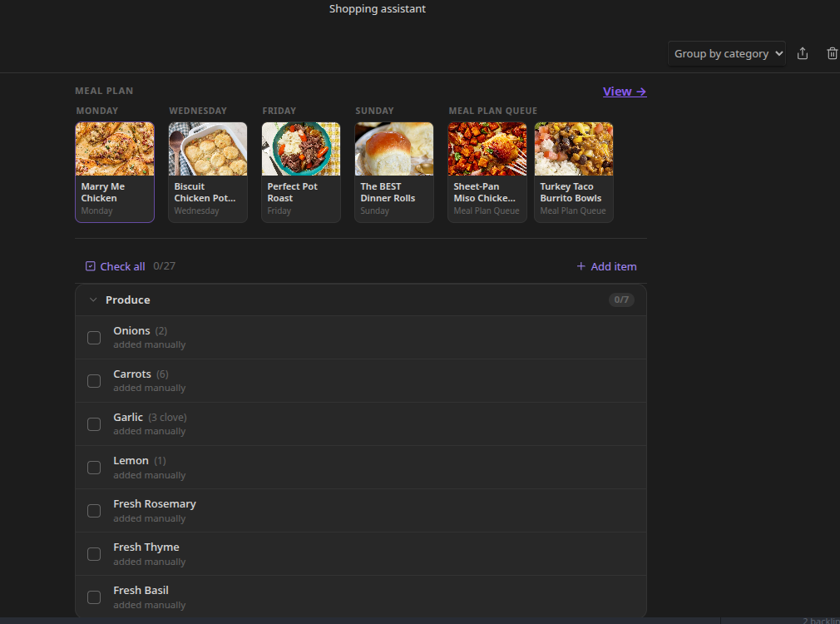Click the Shopping assistant title
The height and width of the screenshot is (624, 840).
click(378, 9)
